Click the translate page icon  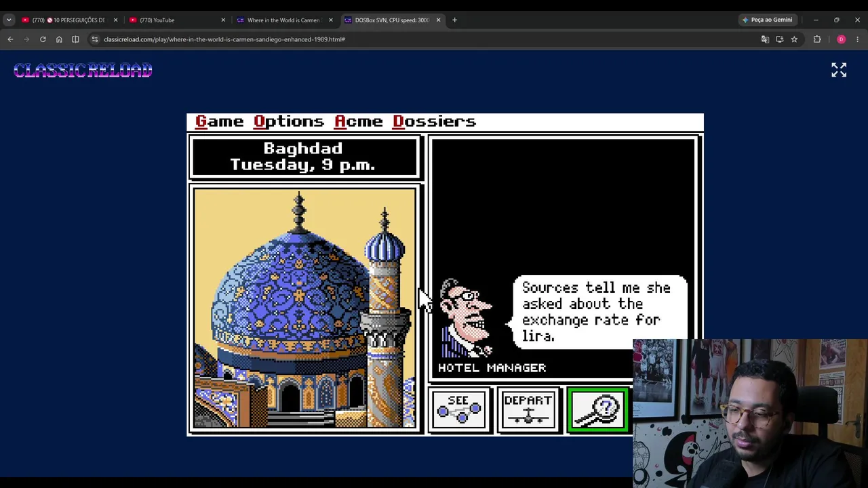click(x=765, y=39)
